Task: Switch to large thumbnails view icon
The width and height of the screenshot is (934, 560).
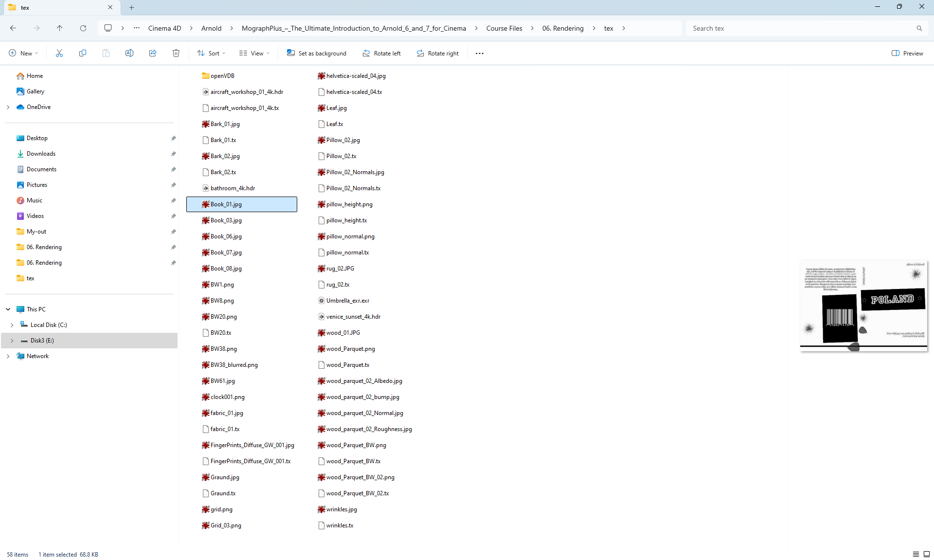Action: 927,554
